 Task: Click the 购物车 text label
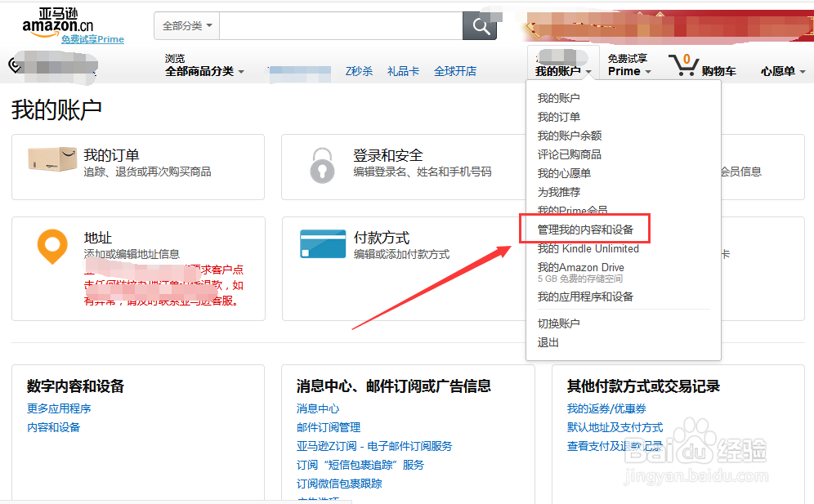click(x=719, y=71)
